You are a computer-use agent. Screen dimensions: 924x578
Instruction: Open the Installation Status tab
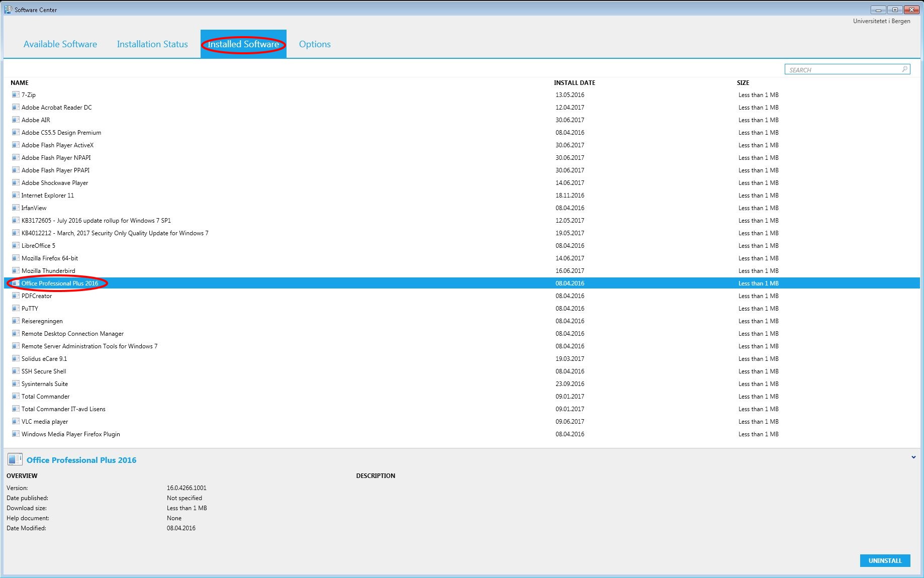point(152,44)
